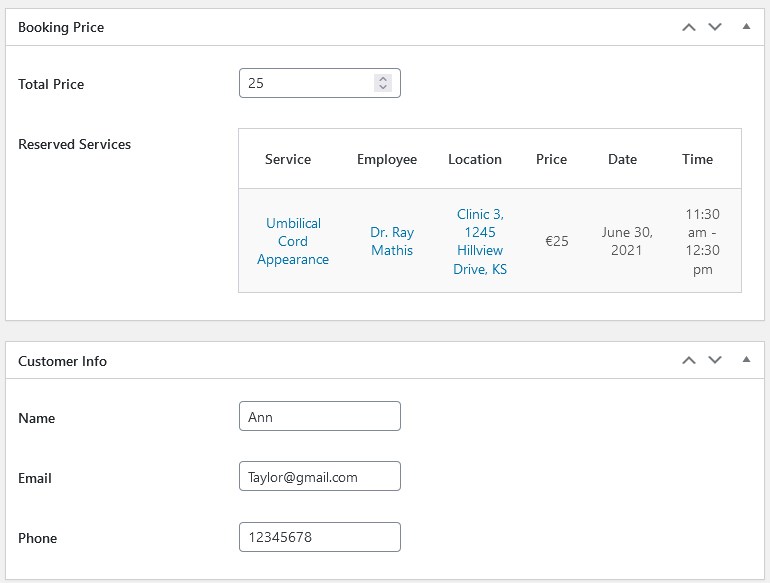Move Customer Info panel up

(689, 361)
